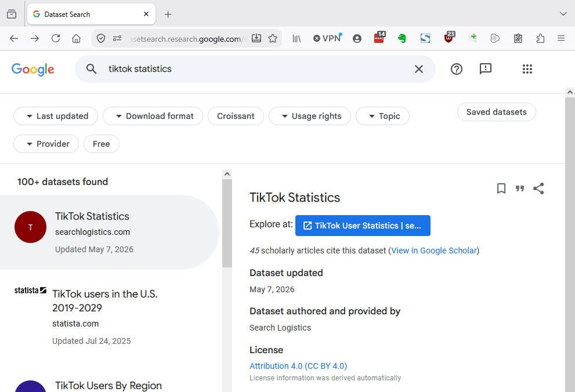
Task: Open the Google apps grid
Action: (x=527, y=69)
